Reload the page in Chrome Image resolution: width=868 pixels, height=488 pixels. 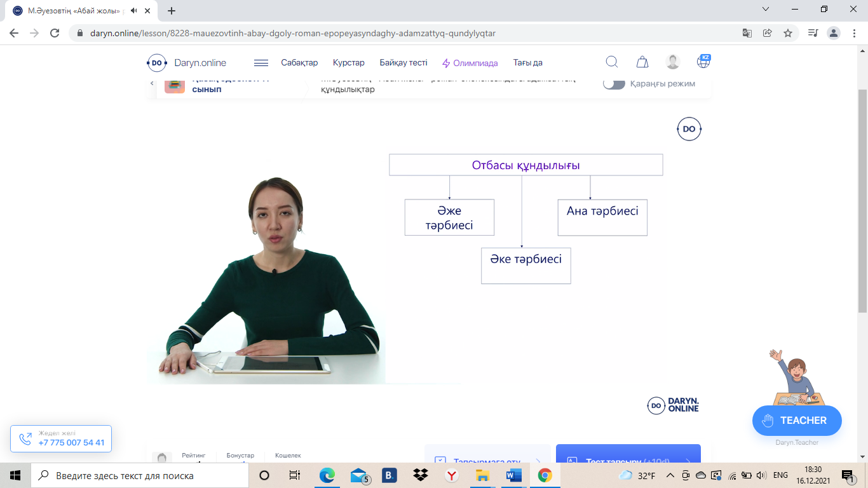pos(55,33)
